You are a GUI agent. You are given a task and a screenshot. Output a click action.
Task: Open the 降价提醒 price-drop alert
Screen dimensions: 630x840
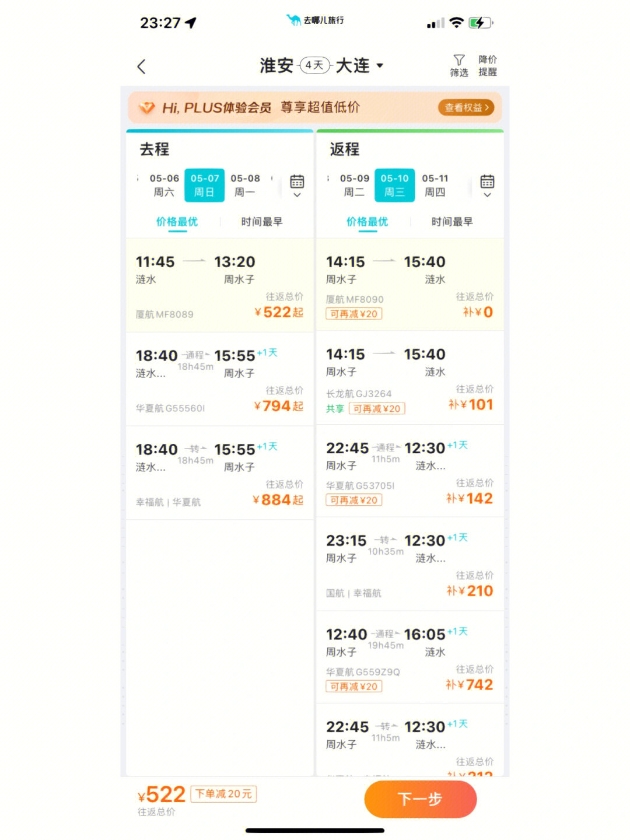[488, 65]
